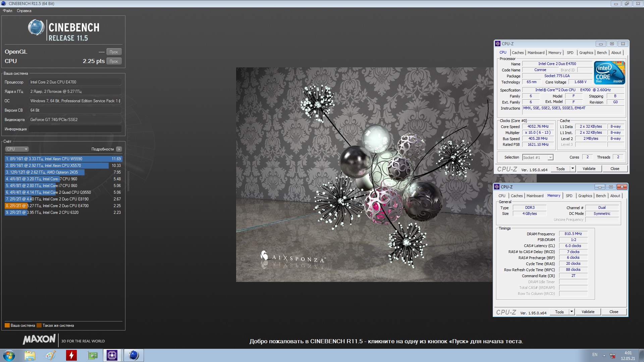This screenshot has width=644, height=362.
Task: Open the Bench tab in upper CPU-Z window
Action: pyautogui.click(x=602, y=53)
